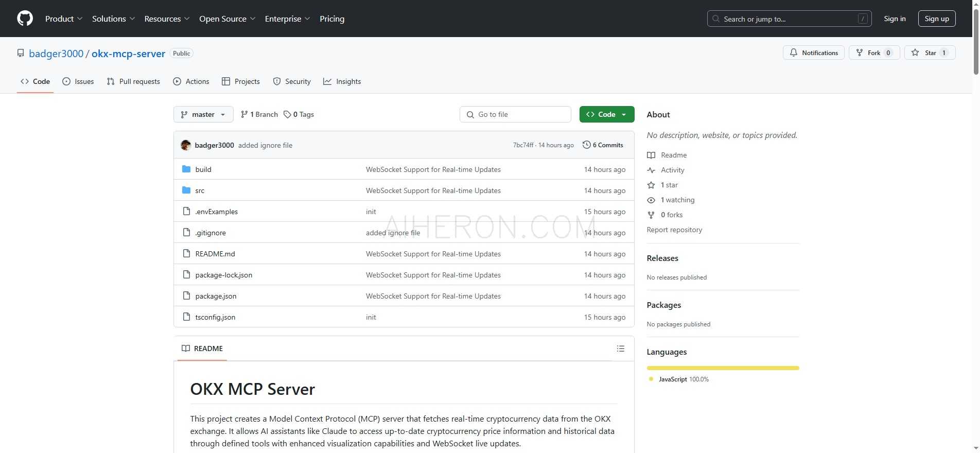980x453 pixels.
Task: Click Sign in
Action: (895, 19)
